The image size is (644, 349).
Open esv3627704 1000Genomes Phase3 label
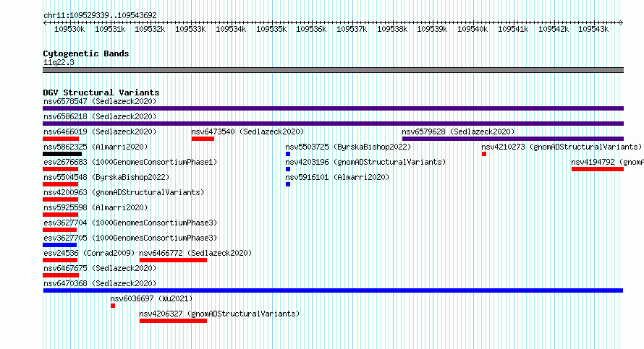point(130,223)
